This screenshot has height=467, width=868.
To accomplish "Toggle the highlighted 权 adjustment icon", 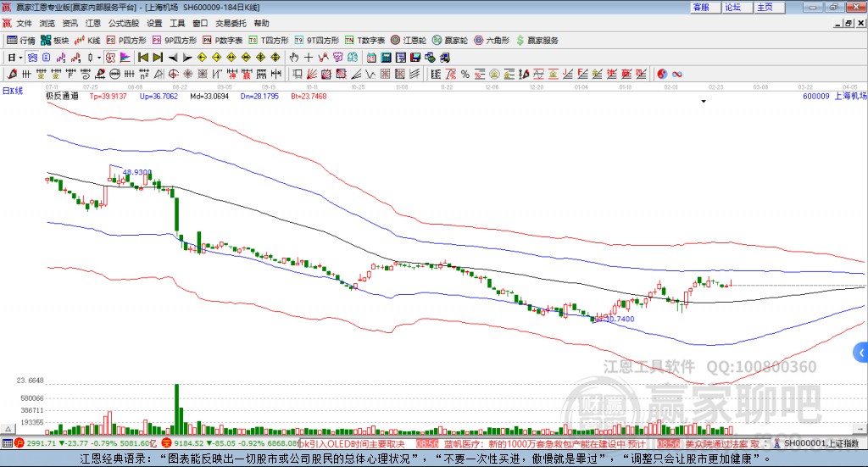I will 111,58.
